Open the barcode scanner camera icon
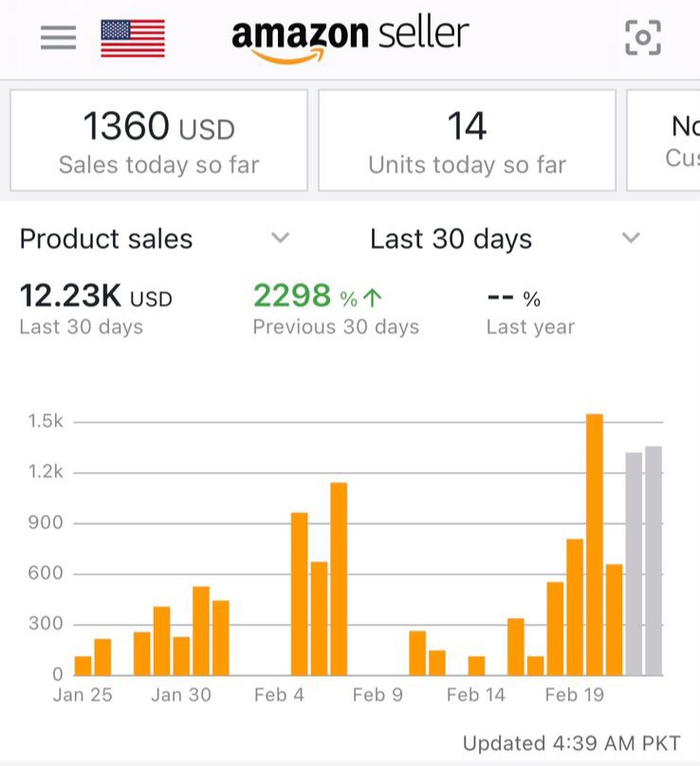Image resolution: width=700 pixels, height=766 pixels. (x=642, y=38)
